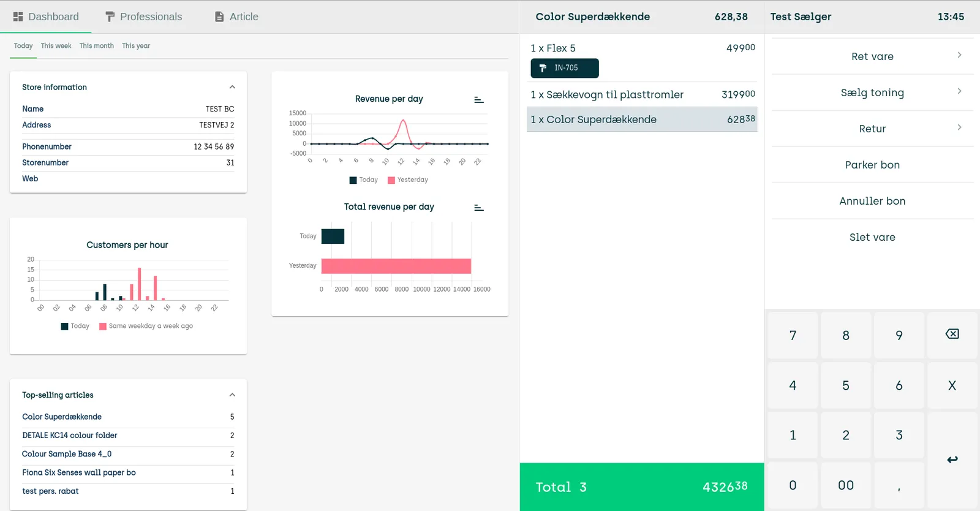Click the Test Sælger seller name
The image size is (980, 511).
(801, 17)
